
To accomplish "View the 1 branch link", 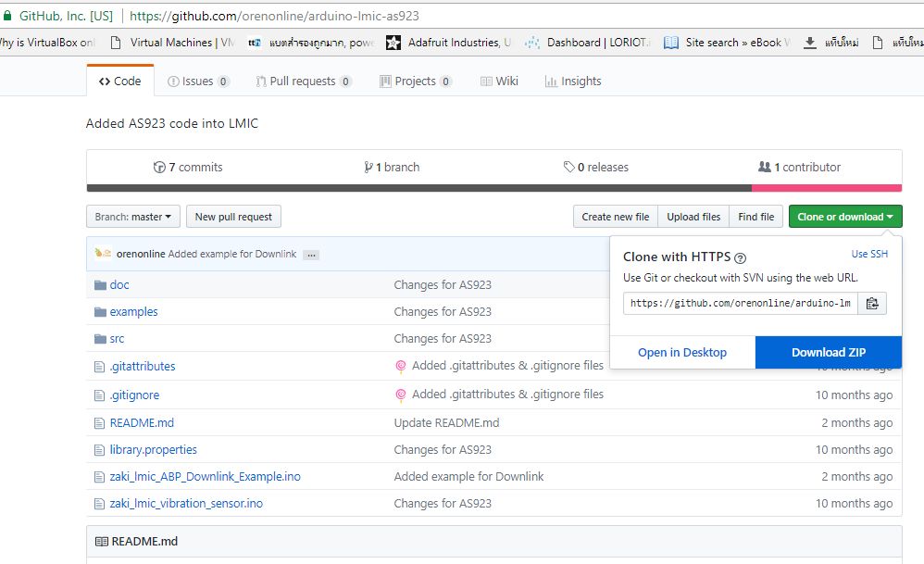I will (x=392, y=168).
